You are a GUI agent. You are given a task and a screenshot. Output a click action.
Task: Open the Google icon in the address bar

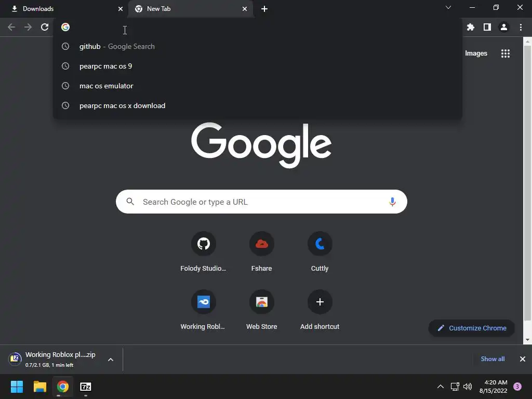tap(65, 27)
